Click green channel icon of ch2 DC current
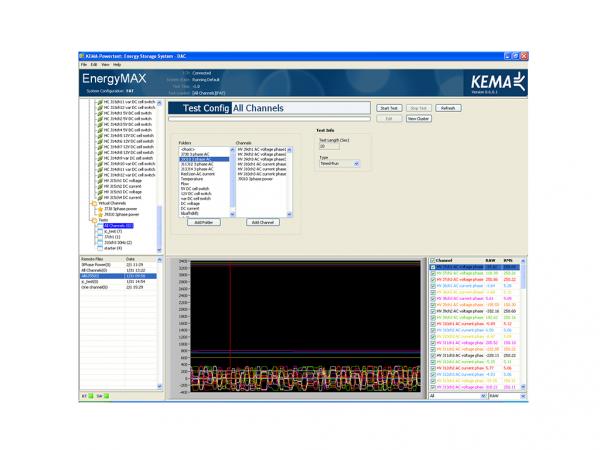 tap(100, 186)
